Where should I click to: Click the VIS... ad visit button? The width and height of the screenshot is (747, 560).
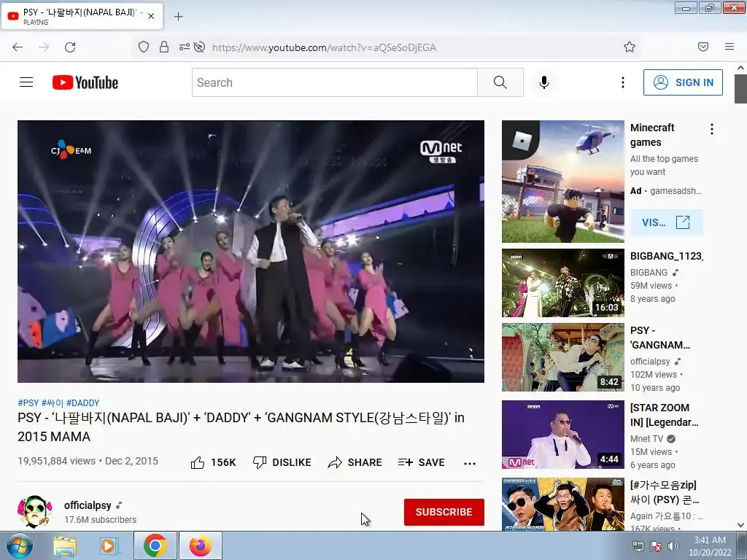click(667, 222)
